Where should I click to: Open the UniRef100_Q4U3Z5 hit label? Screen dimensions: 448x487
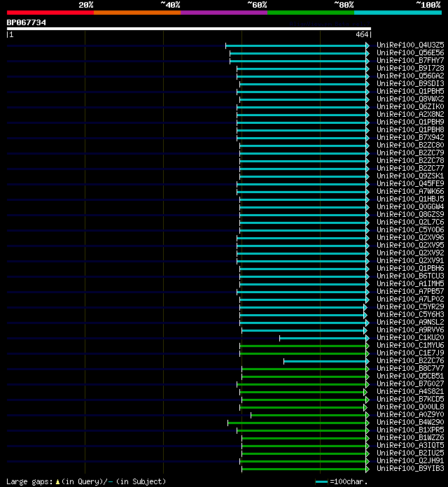click(x=410, y=45)
